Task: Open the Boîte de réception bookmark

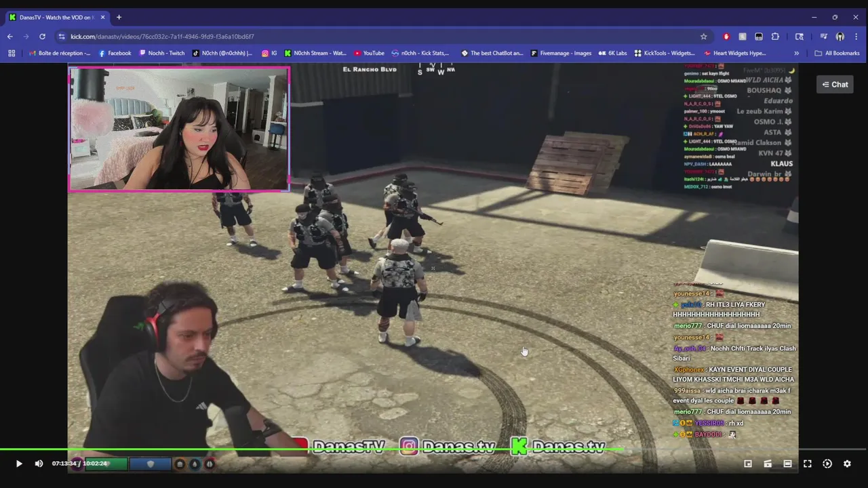Action: (60, 53)
